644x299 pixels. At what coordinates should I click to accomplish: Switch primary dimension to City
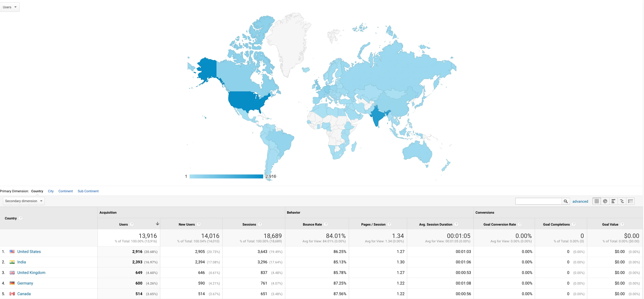click(51, 191)
